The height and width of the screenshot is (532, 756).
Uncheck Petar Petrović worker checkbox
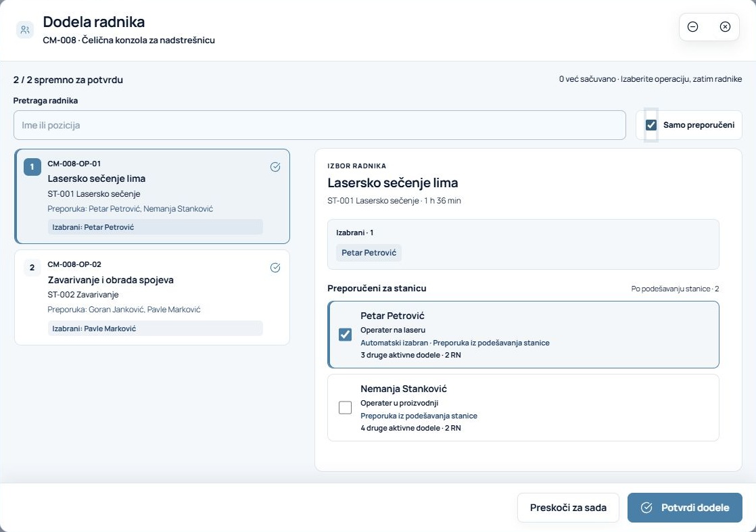point(346,335)
